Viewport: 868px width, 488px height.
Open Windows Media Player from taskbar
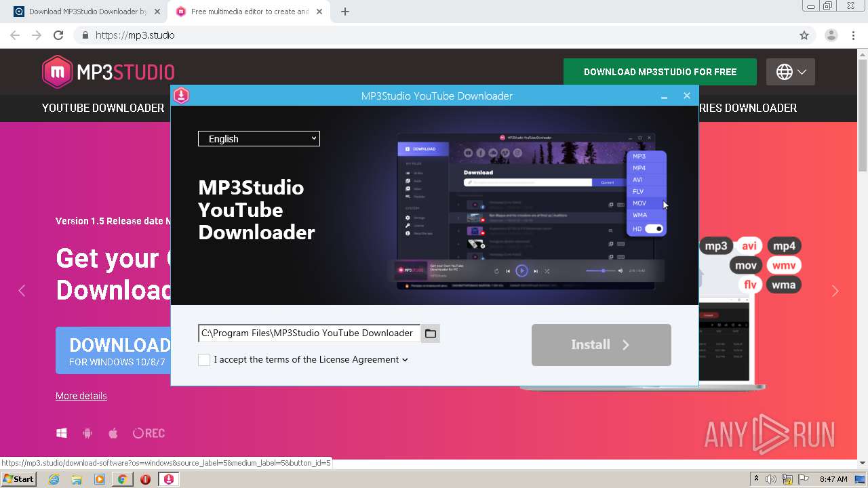tap(100, 479)
